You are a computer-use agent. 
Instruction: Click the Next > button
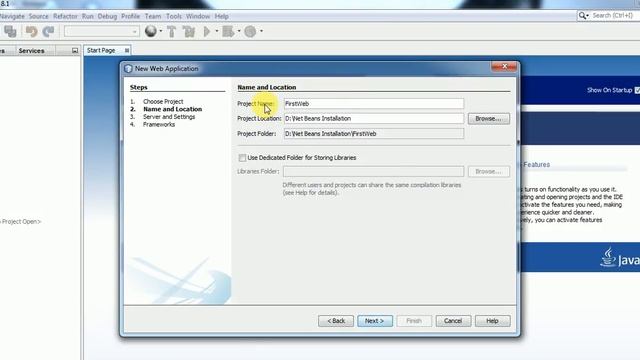(375, 321)
